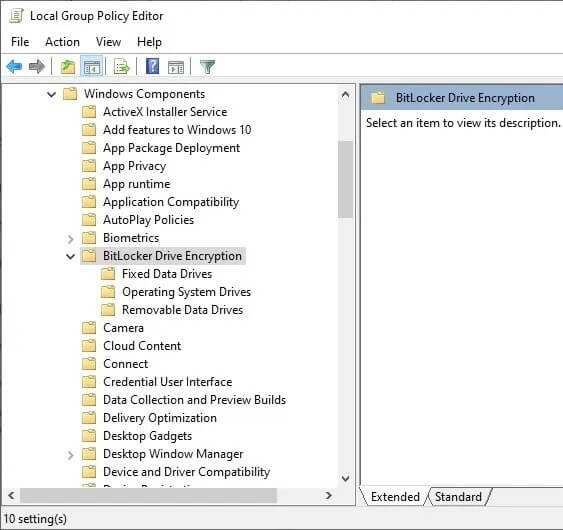Select Credential User Interface in tree
The height and width of the screenshot is (530, 563).
point(168,382)
